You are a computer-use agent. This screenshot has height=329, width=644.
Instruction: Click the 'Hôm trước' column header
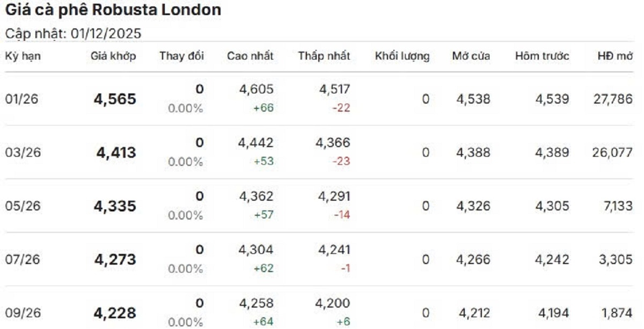coord(542,56)
